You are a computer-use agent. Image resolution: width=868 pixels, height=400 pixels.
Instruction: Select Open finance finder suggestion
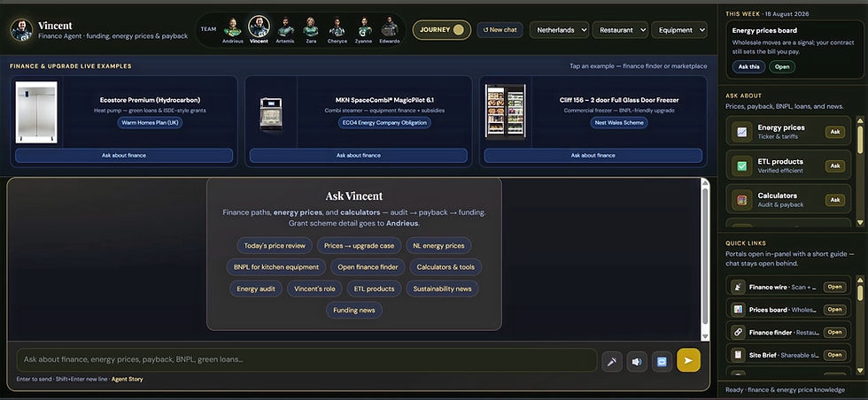pos(368,267)
